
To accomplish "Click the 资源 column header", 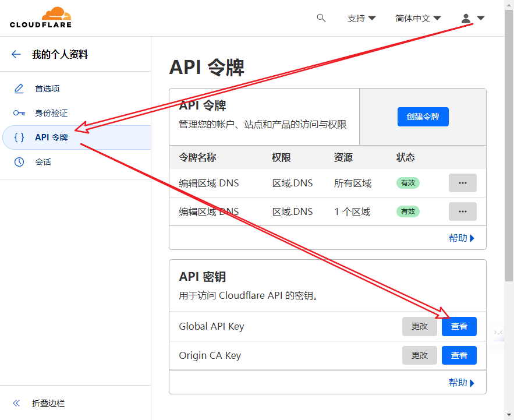I will (x=343, y=157).
